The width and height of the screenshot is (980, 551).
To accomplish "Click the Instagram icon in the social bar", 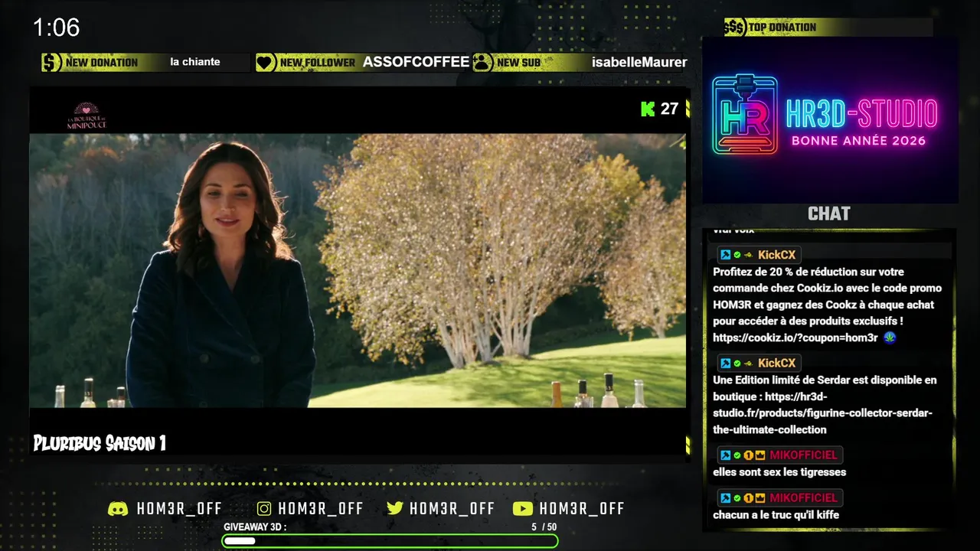I will coord(264,509).
